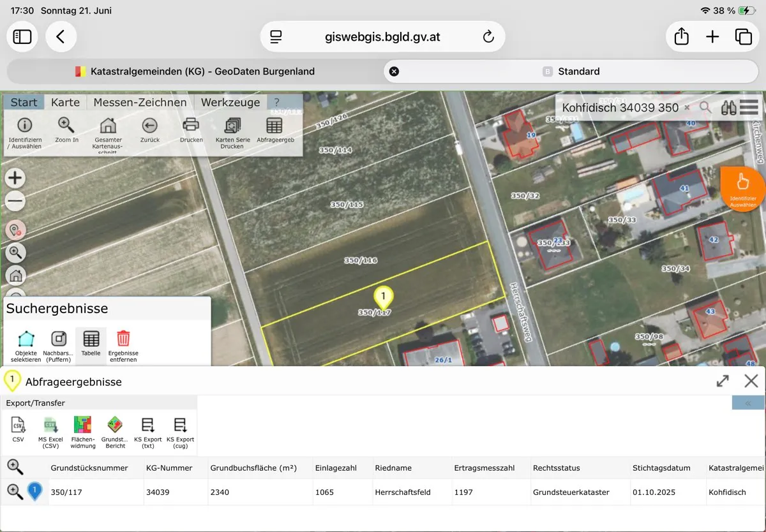Click Objekte selektieren polygon icon
Image resolution: width=766 pixels, height=532 pixels.
26,346
